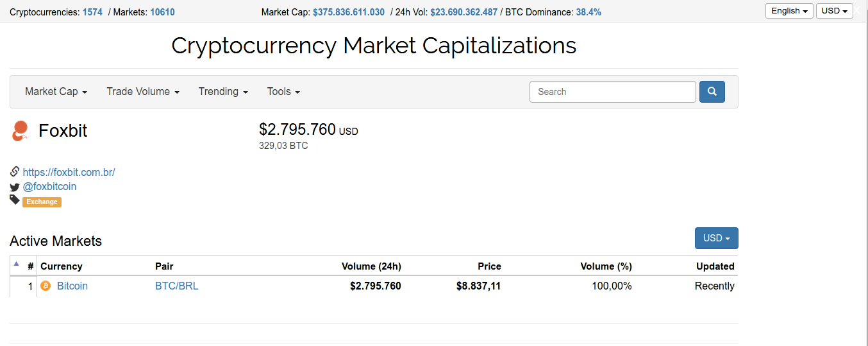Screen dimensions: 868x346
Task: Click the $2.795.760 volume cell in Bitcoin row
Action: point(376,286)
